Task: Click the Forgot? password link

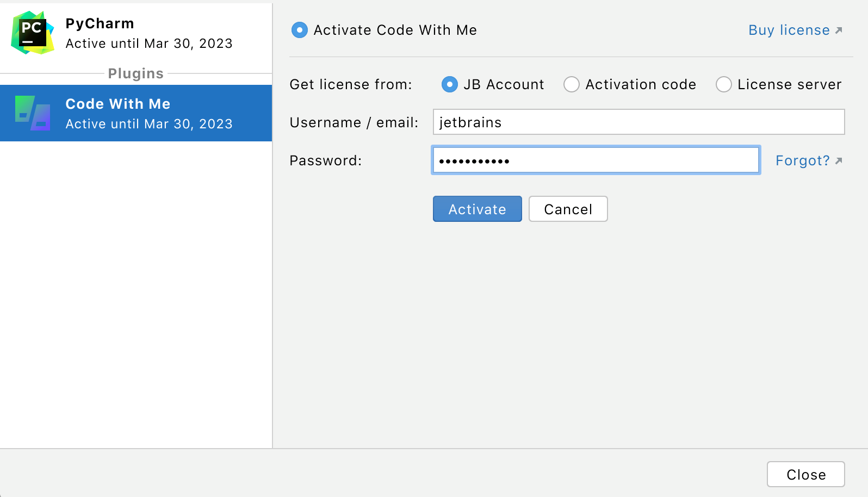Action: (x=803, y=160)
